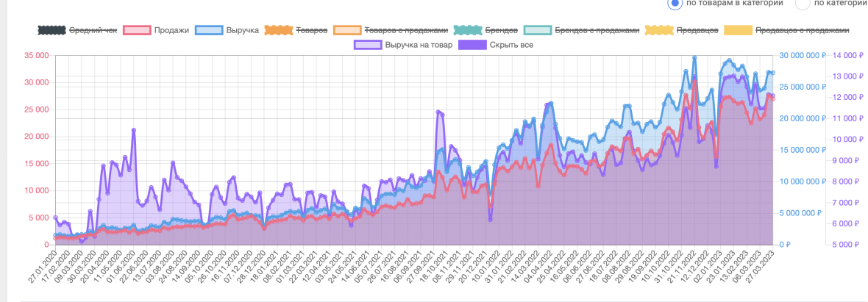
Task: Show the 'Товаров' series via its legend
Action: click(296, 30)
